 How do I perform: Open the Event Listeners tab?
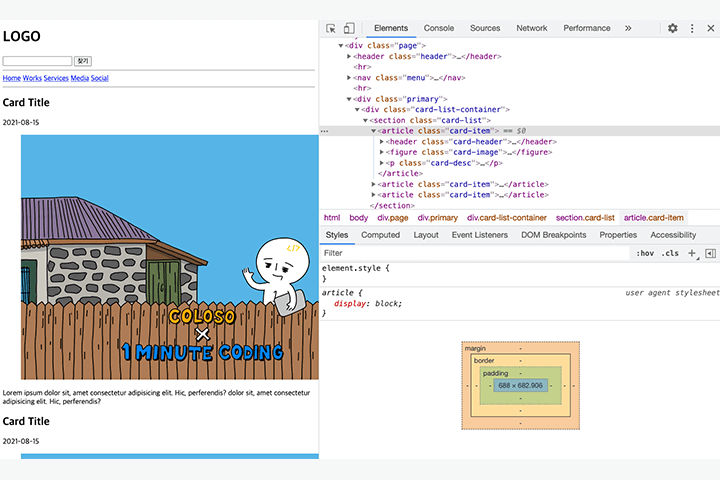[479, 235]
